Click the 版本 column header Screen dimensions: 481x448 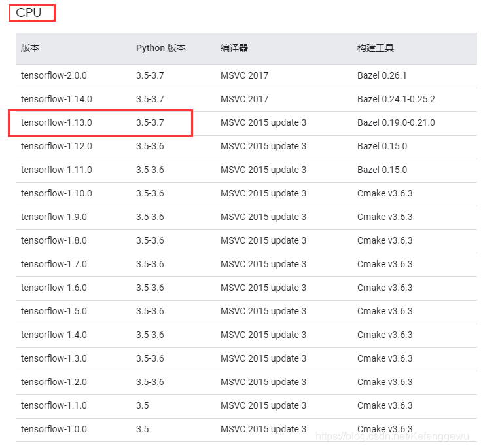[30, 48]
